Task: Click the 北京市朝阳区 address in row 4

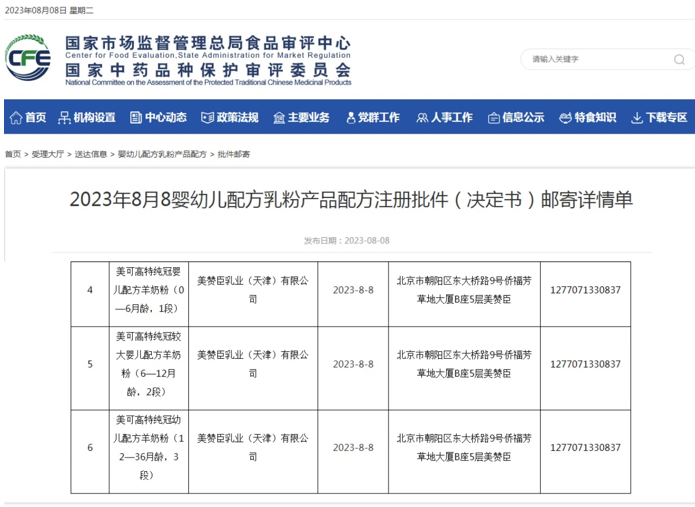Action: pos(464,290)
